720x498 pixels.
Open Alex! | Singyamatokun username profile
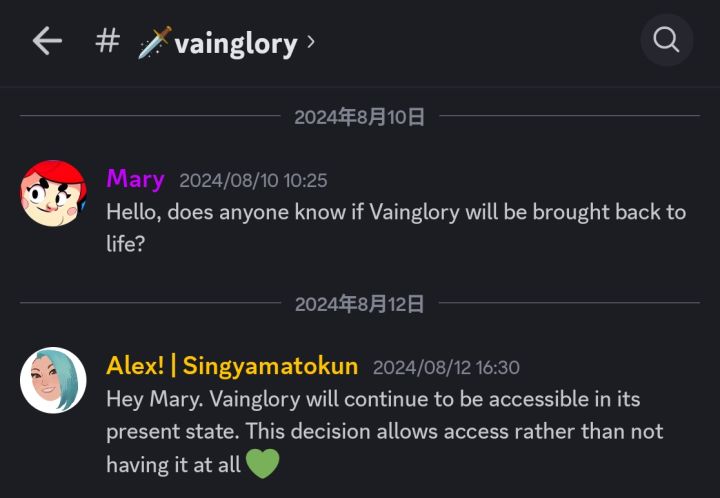coord(232,366)
